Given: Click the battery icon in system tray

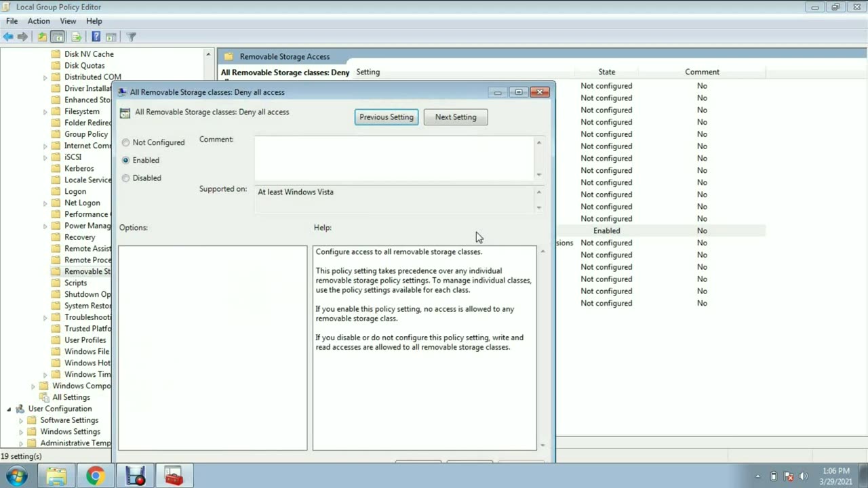Looking at the screenshot, I should click(774, 476).
